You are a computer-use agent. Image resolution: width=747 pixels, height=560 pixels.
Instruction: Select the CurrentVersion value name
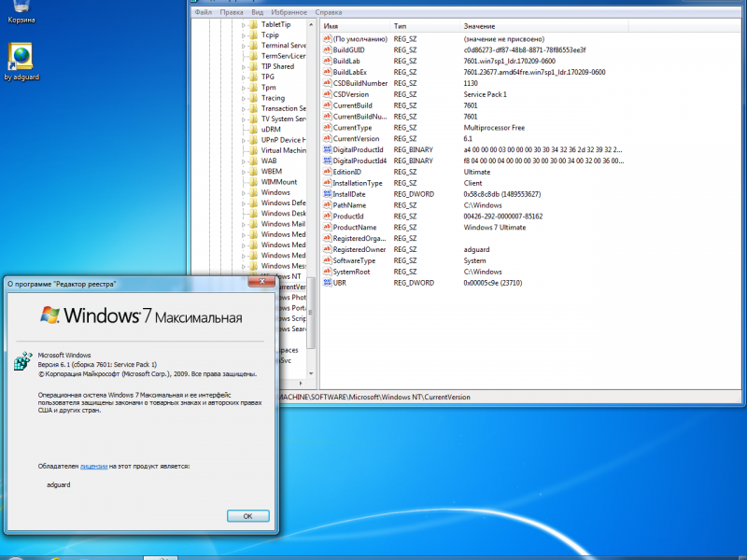click(356, 138)
